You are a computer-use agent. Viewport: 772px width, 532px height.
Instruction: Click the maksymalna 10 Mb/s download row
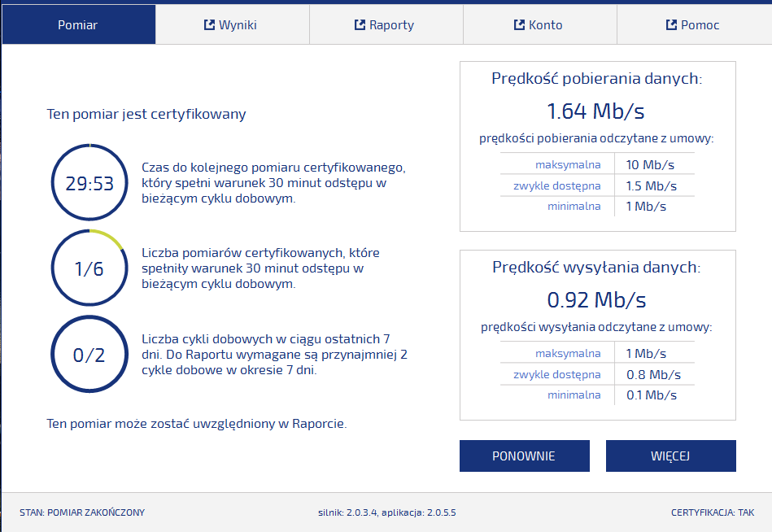pyautogui.click(x=597, y=165)
